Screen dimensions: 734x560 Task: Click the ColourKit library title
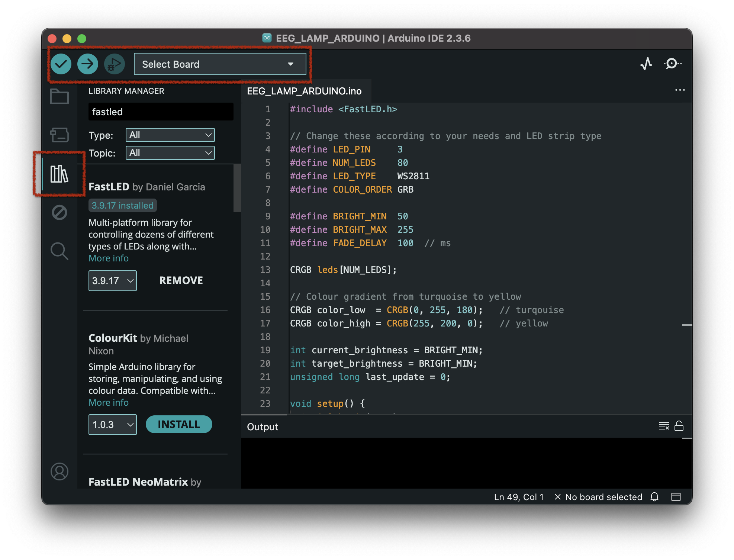tap(113, 338)
